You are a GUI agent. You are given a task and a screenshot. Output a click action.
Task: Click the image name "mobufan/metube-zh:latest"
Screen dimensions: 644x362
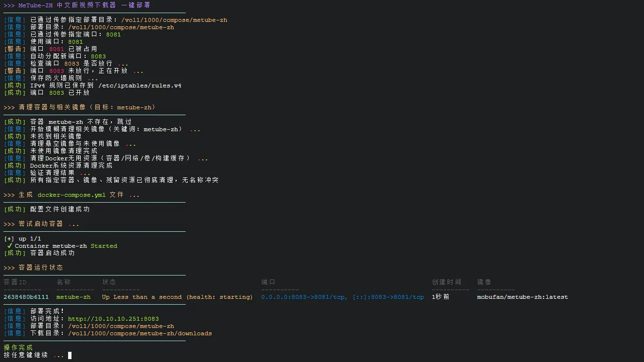click(x=522, y=297)
